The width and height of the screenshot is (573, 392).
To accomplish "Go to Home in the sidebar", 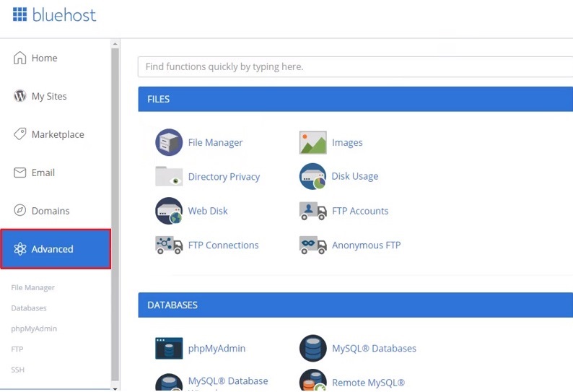I will coord(44,58).
